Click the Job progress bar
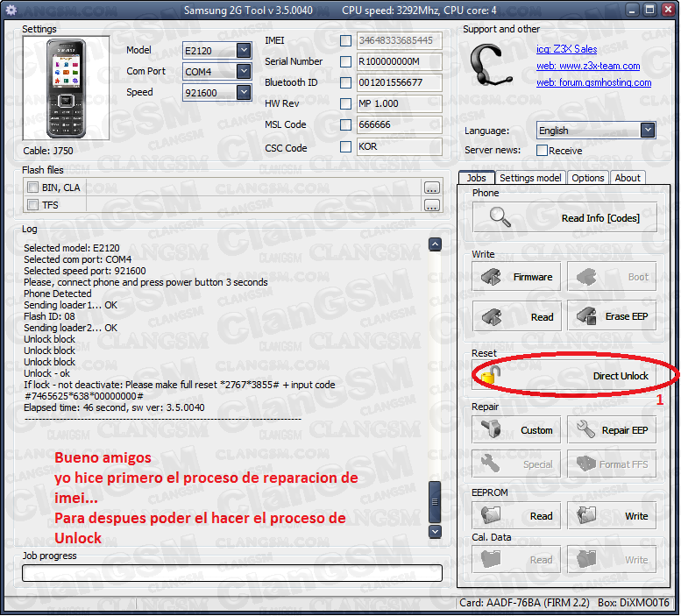The height and width of the screenshot is (616, 681). click(232, 573)
